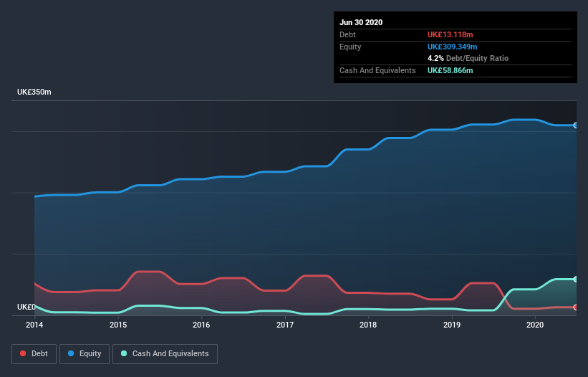Select the 2014 x-axis label

pyautogui.click(x=34, y=325)
